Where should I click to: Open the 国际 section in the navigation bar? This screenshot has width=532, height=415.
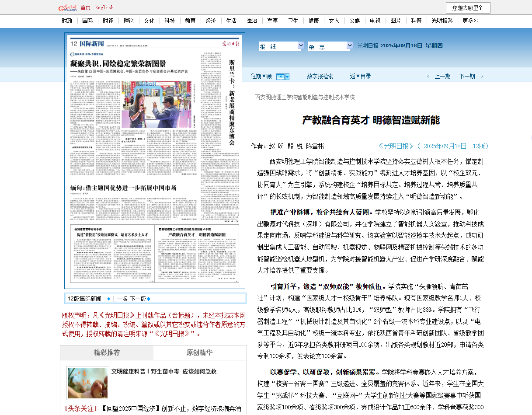(x=87, y=21)
